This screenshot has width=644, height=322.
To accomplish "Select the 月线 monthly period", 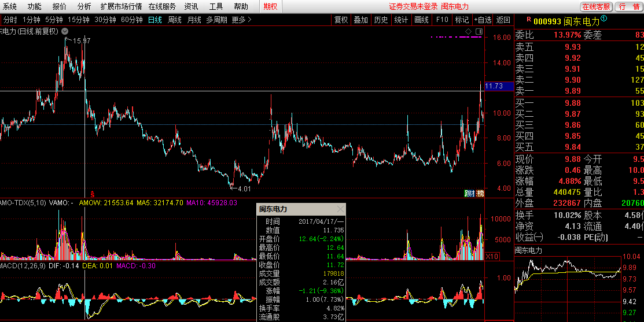I will tap(194, 20).
